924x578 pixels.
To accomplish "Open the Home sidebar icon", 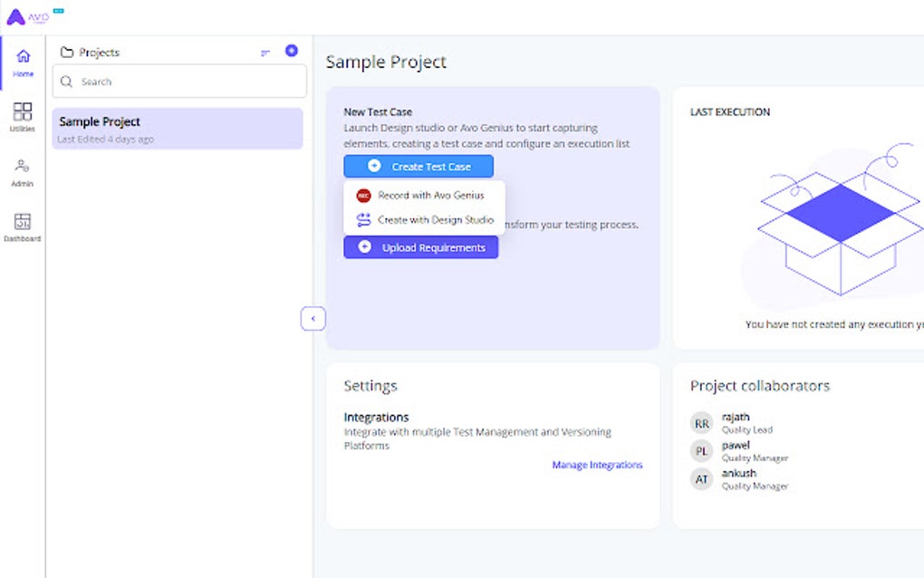I will [x=24, y=62].
